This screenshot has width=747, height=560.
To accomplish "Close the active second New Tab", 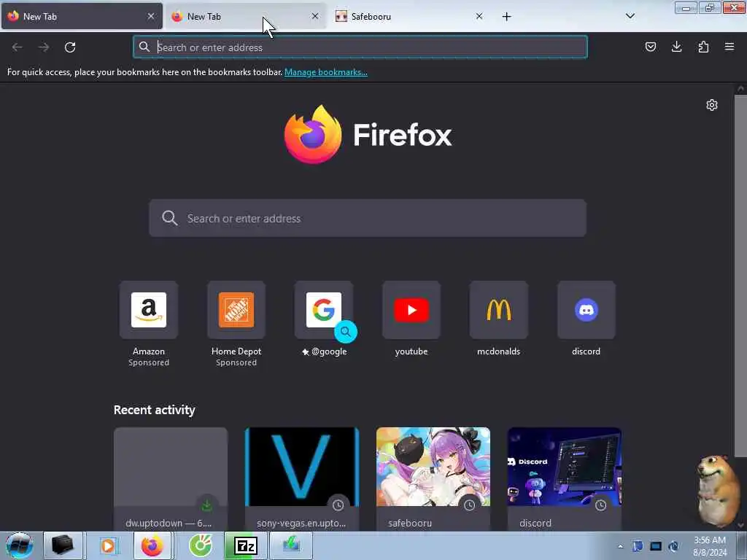I will tap(315, 16).
